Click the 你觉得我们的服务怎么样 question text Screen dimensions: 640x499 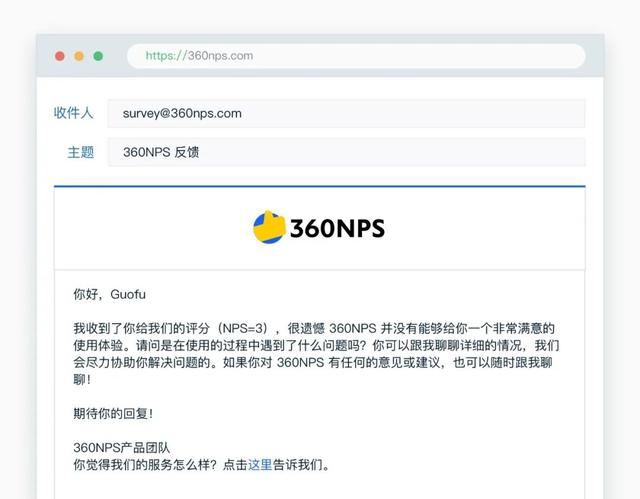pyautogui.click(x=145, y=464)
